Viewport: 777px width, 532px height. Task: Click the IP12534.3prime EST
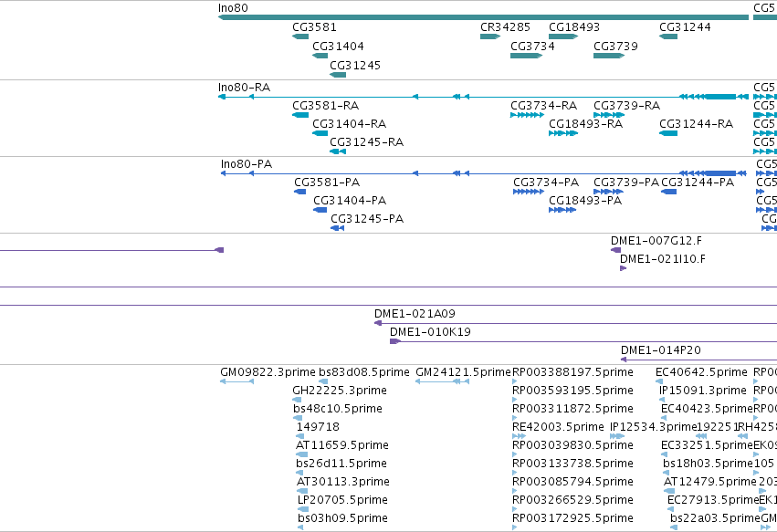tap(617, 436)
